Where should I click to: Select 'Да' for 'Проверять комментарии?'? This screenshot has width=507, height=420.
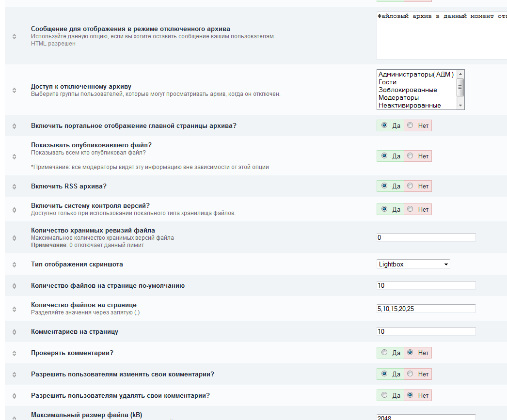[x=385, y=353]
